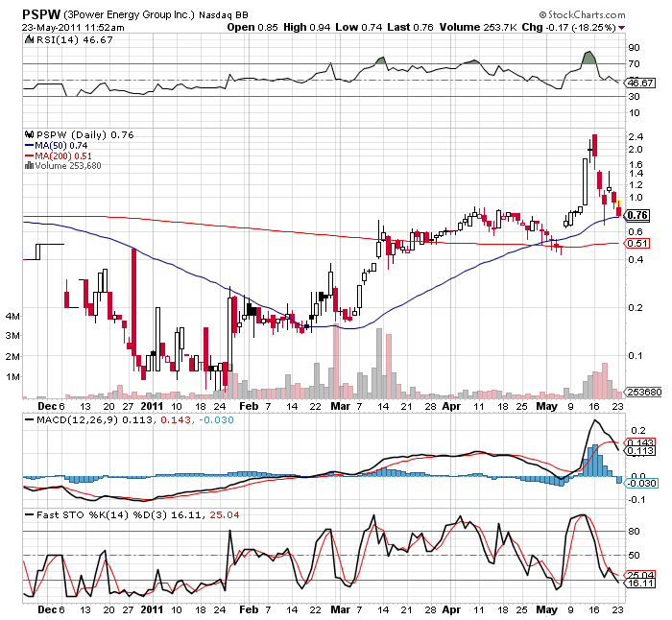The image size is (672, 620).
Task: Click the 30 RSI oversold level label
Action: pyautogui.click(x=634, y=97)
